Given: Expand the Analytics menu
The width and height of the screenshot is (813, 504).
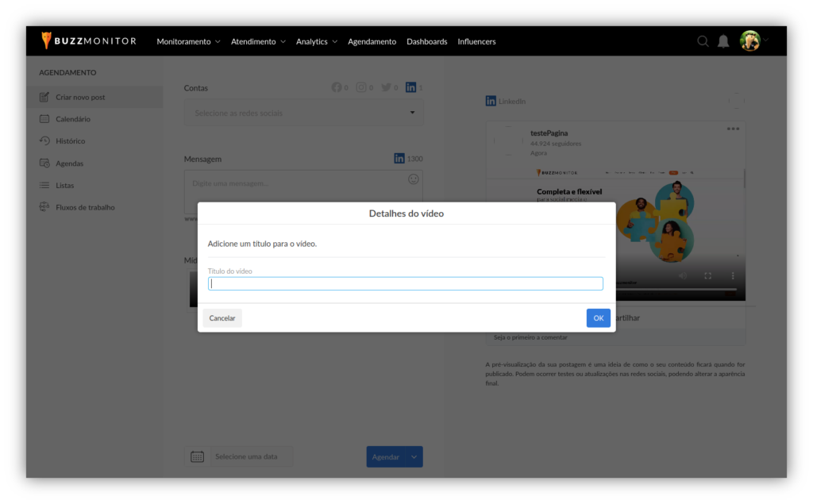Looking at the screenshot, I should click(316, 41).
